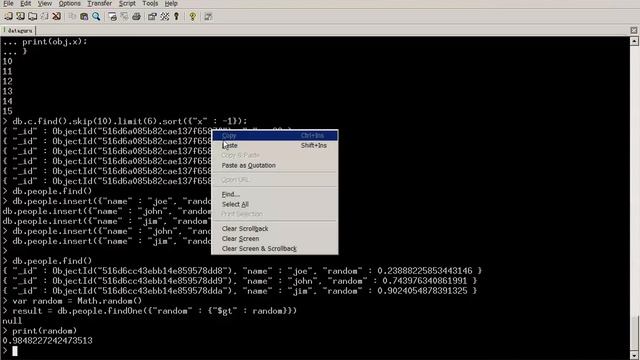Click the key-shaped Public Key icon
This screenshot has height=360, width=640.
pos(176,16)
